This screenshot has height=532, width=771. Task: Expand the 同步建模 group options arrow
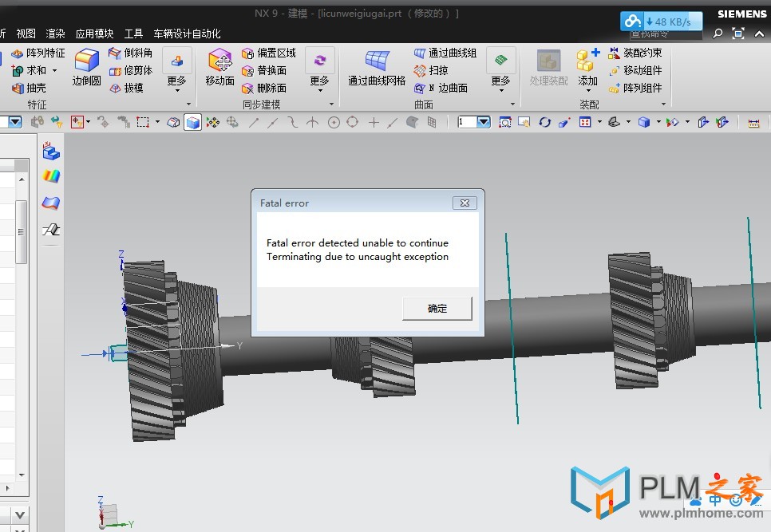[x=331, y=104]
